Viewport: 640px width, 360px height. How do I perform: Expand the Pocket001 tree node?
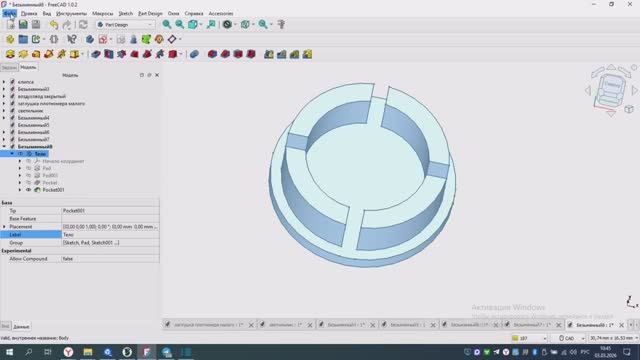tap(20, 190)
